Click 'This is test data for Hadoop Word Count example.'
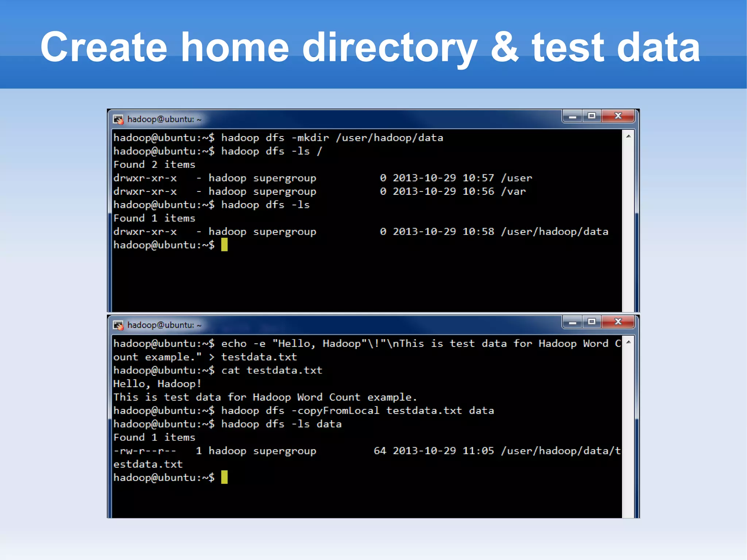 [x=265, y=398]
